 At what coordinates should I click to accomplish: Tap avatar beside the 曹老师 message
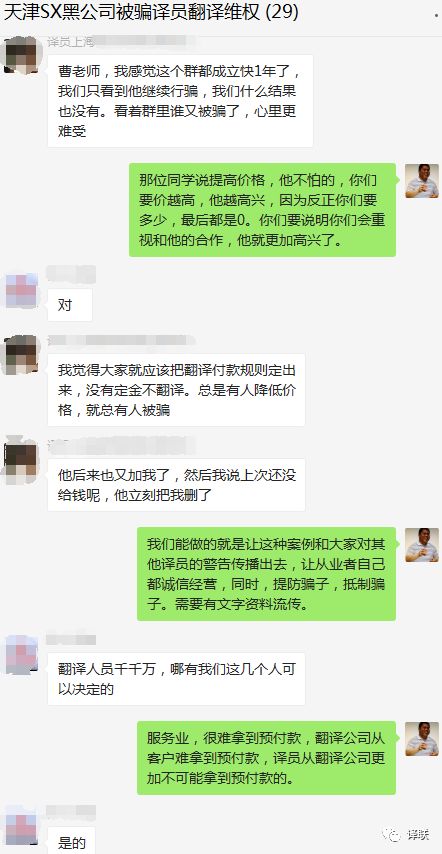click(21, 54)
